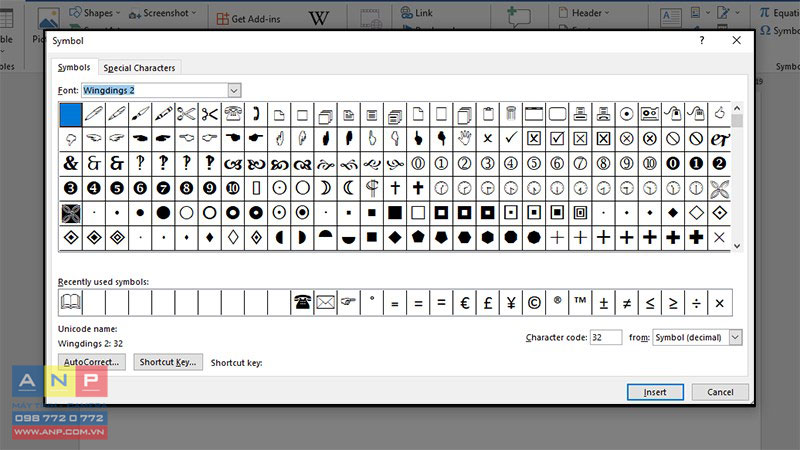Click the Character code input field
Viewport: 800px width, 450px height.
point(606,337)
